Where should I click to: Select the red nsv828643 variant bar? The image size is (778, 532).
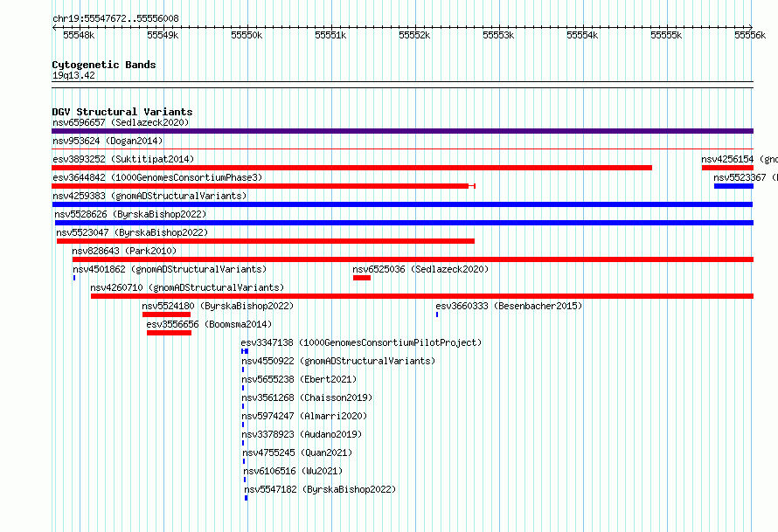click(413, 259)
